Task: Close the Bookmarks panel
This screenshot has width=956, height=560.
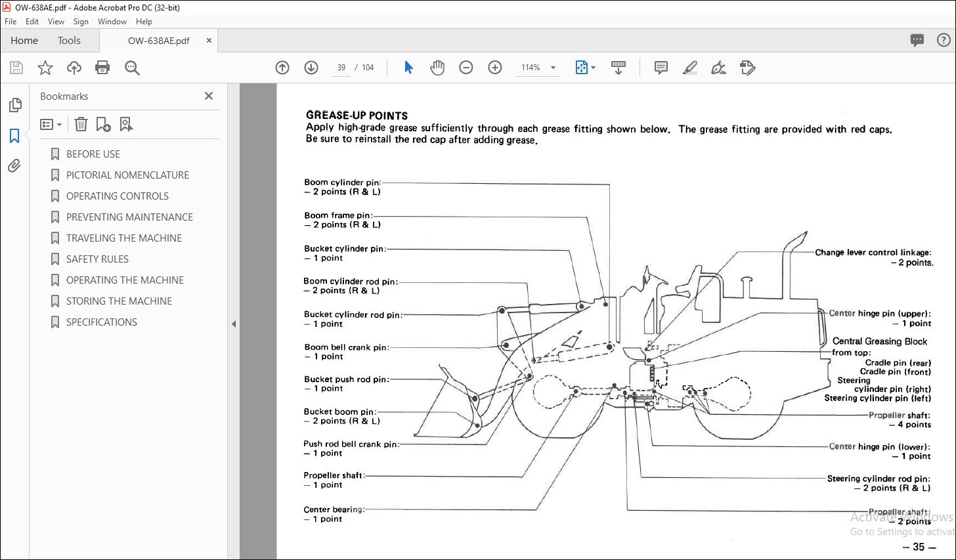Action: 209,96
